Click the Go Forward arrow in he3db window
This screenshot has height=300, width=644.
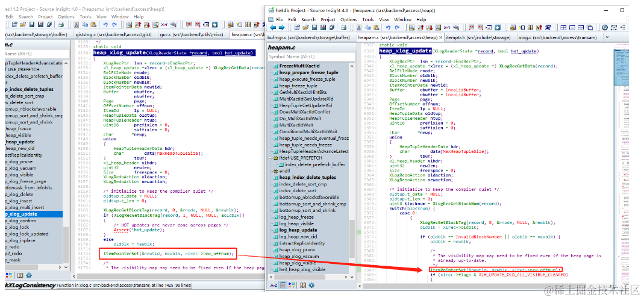pos(281,28)
